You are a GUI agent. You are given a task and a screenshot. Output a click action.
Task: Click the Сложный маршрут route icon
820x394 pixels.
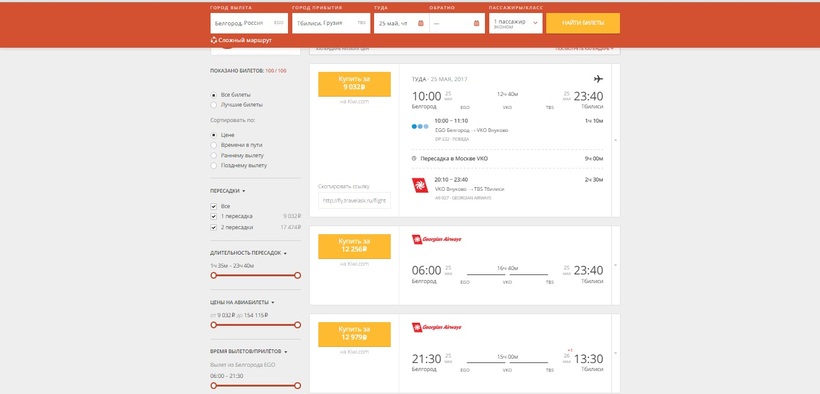pos(213,40)
